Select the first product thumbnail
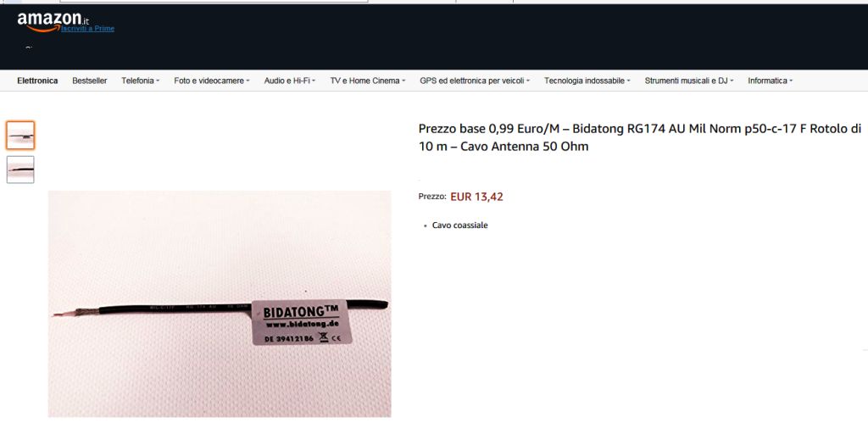This screenshot has height=445, width=868. (x=20, y=136)
